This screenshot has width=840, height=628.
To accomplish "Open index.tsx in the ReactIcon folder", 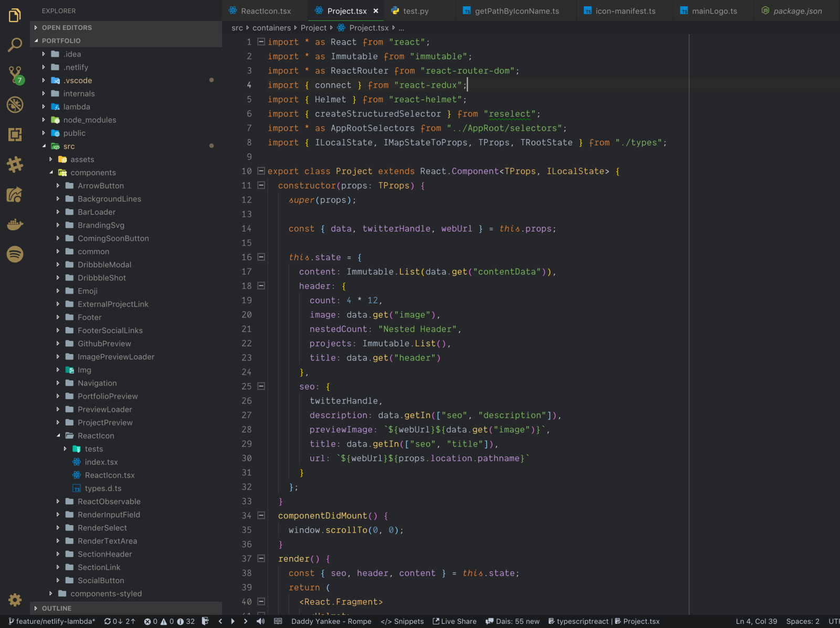I will click(126, 462).
